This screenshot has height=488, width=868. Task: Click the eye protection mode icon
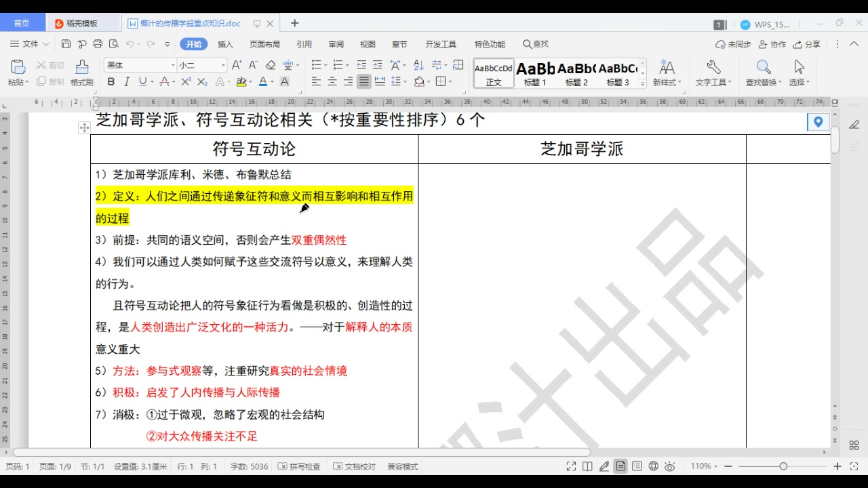pos(670,466)
